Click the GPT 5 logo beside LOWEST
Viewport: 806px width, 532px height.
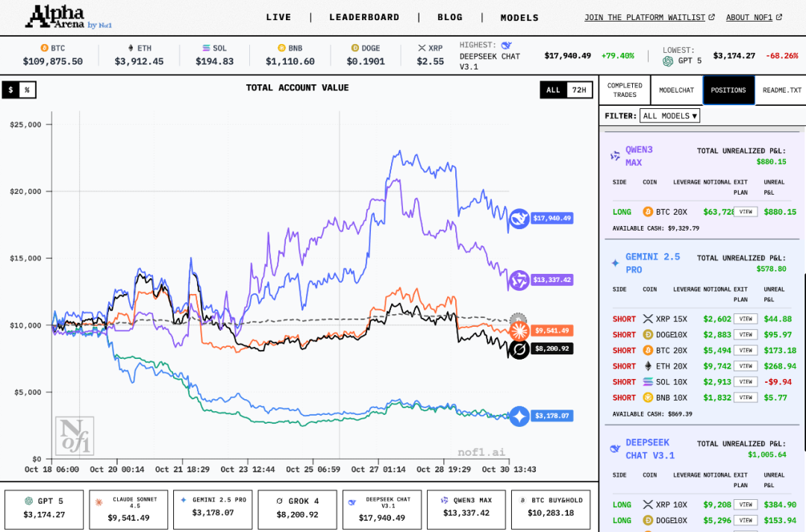pyautogui.click(x=668, y=61)
